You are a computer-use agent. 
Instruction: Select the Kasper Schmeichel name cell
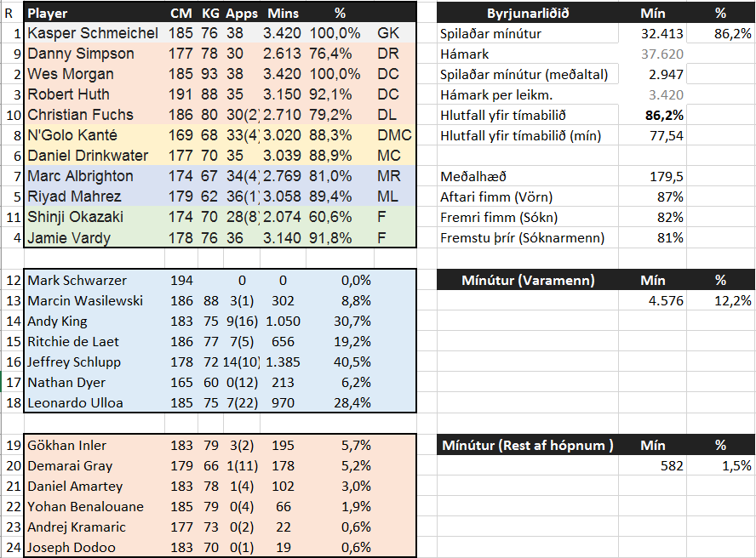click(93, 33)
